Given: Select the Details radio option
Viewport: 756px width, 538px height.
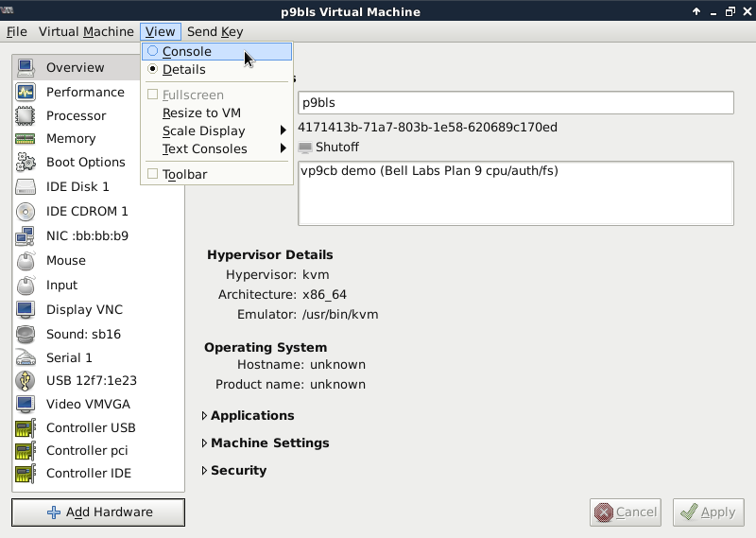Looking at the screenshot, I should [x=153, y=69].
